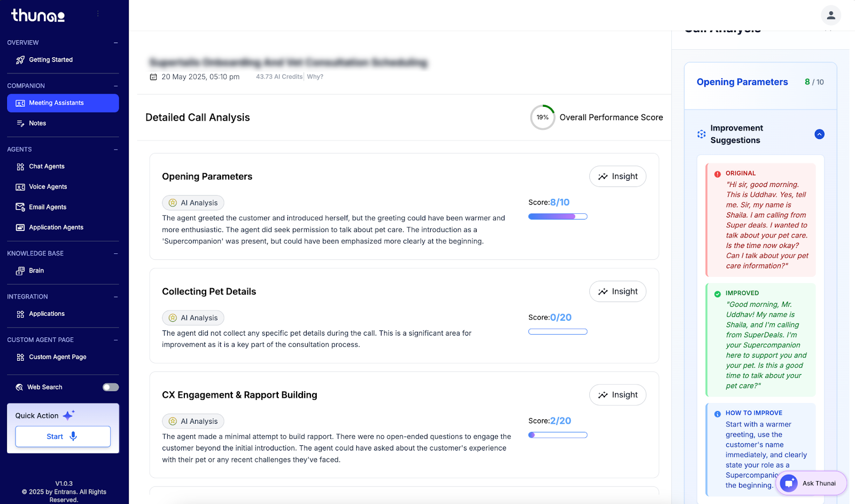Click the blurred call title heading
Viewport: 855px width, 504px height.
click(289, 63)
